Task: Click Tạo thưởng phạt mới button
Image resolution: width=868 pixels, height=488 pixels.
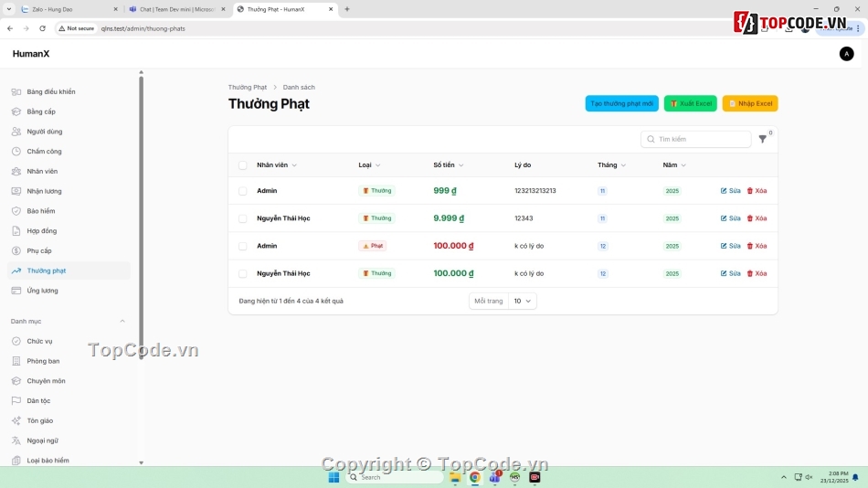Action: tap(621, 103)
